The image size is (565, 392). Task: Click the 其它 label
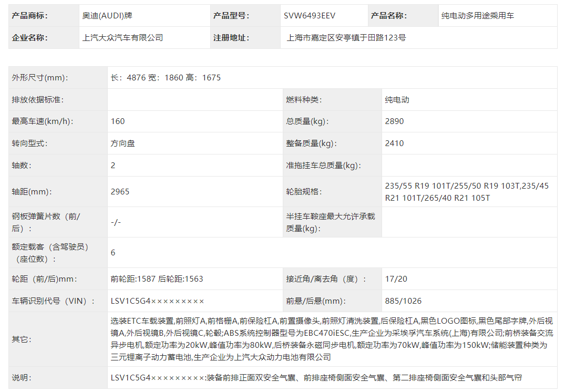[21, 339]
